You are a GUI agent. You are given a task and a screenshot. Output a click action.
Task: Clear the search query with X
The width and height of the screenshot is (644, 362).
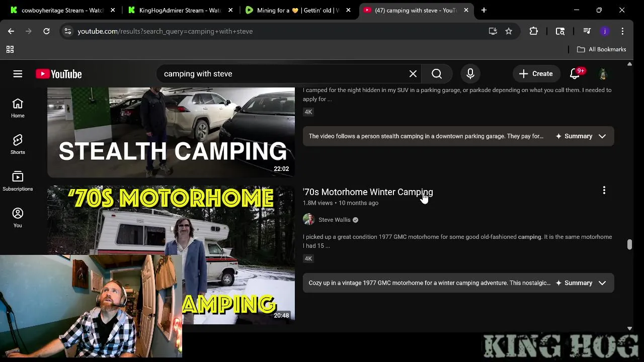[413, 74]
